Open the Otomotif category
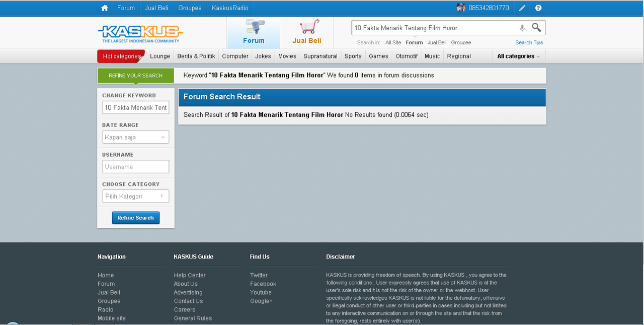The width and height of the screenshot is (644, 325). tap(407, 56)
